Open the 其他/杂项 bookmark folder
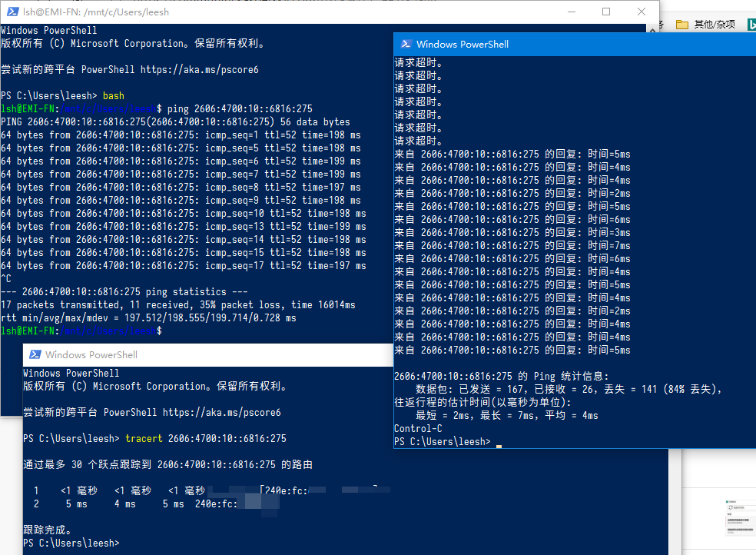756x555 pixels. pyautogui.click(x=705, y=24)
